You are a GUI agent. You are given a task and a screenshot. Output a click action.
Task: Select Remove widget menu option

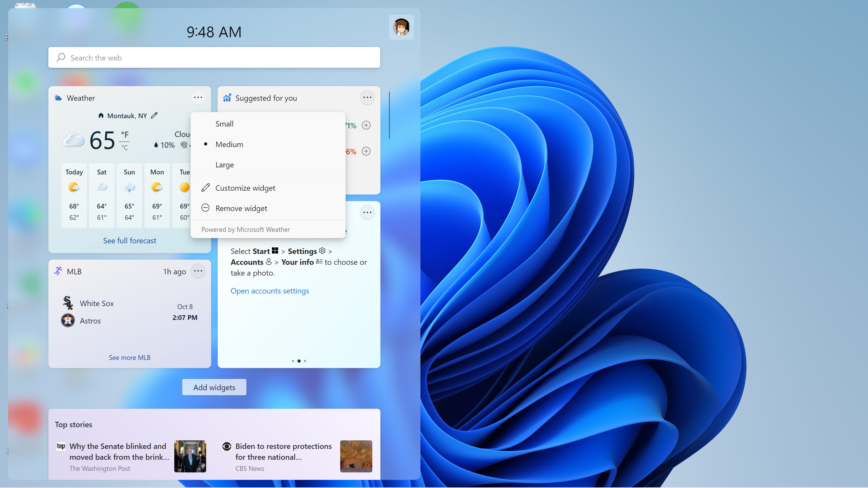click(241, 208)
